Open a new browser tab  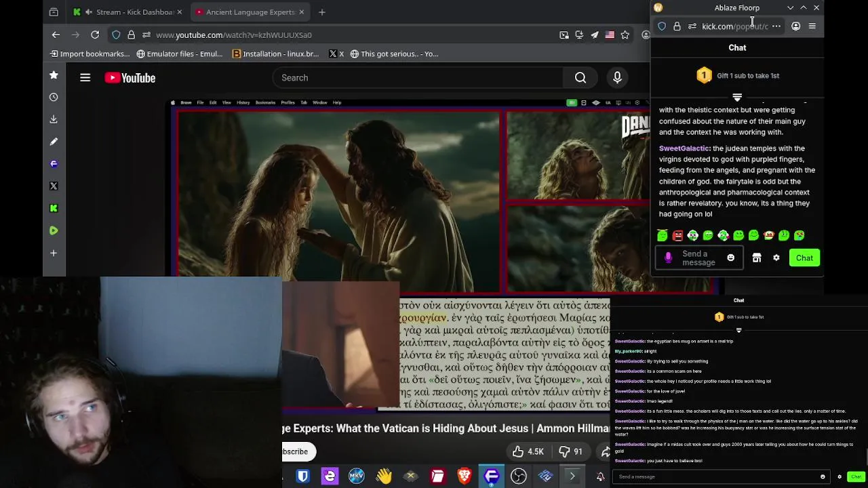coord(322,12)
